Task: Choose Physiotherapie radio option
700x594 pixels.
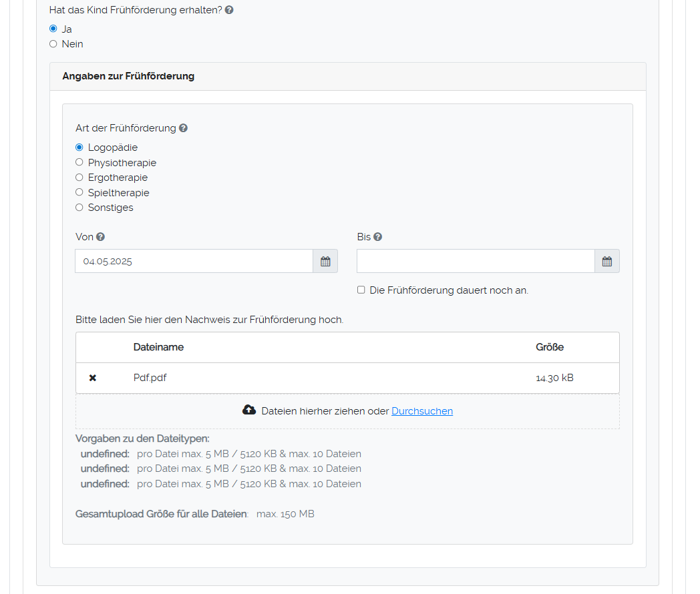Action: click(x=79, y=162)
